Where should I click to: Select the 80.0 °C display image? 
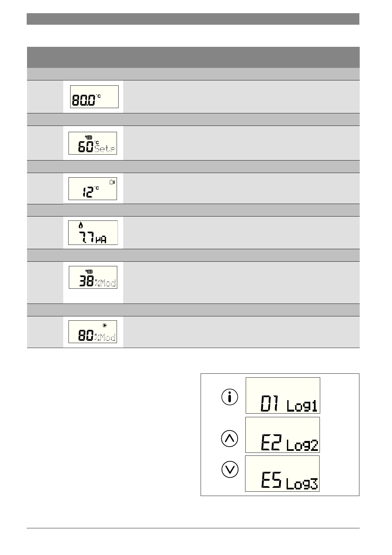tap(94, 97)
